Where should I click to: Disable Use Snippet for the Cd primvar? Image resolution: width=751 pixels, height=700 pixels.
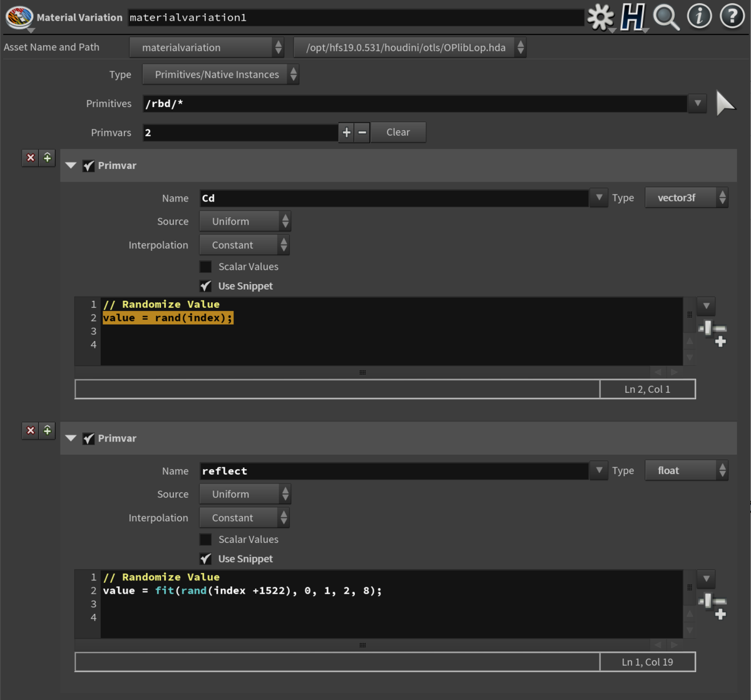click(x=205, y=286)
